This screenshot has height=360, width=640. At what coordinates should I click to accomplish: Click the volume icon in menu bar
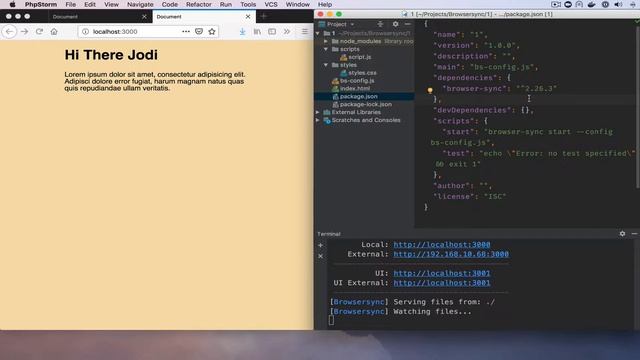618,4
